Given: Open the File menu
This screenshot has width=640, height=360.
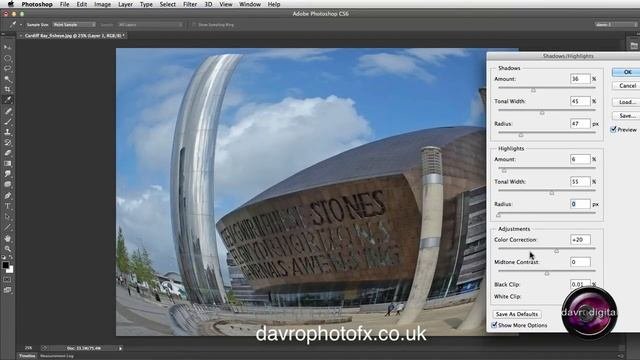Looking at the screenshot, I should (x=64, y=4).
